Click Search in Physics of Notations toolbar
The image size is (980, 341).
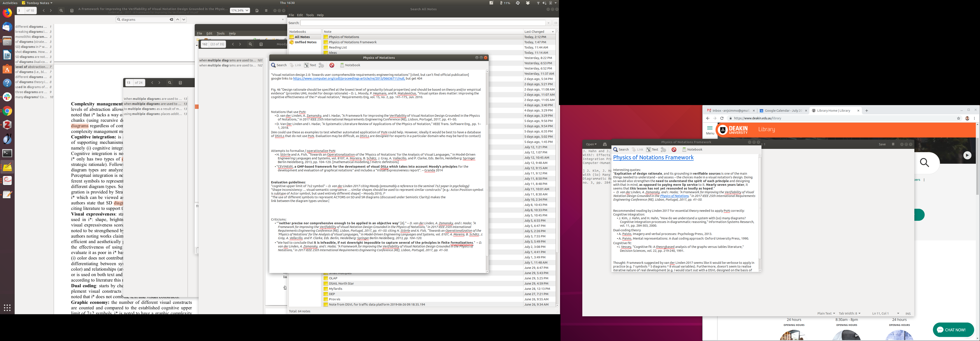click(x=279, y=65)
